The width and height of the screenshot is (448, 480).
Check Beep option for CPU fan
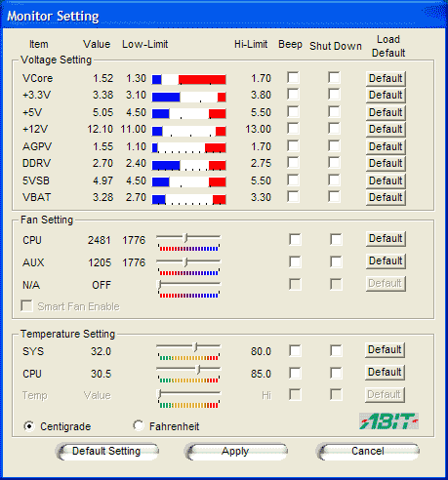tap(295, 240)
